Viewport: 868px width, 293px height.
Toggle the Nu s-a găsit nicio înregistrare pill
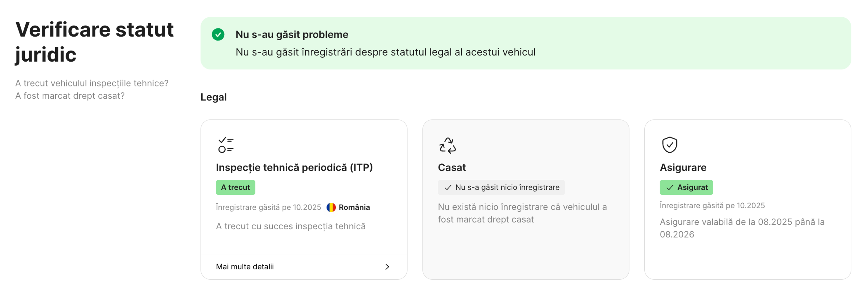[x=501, y=187]
